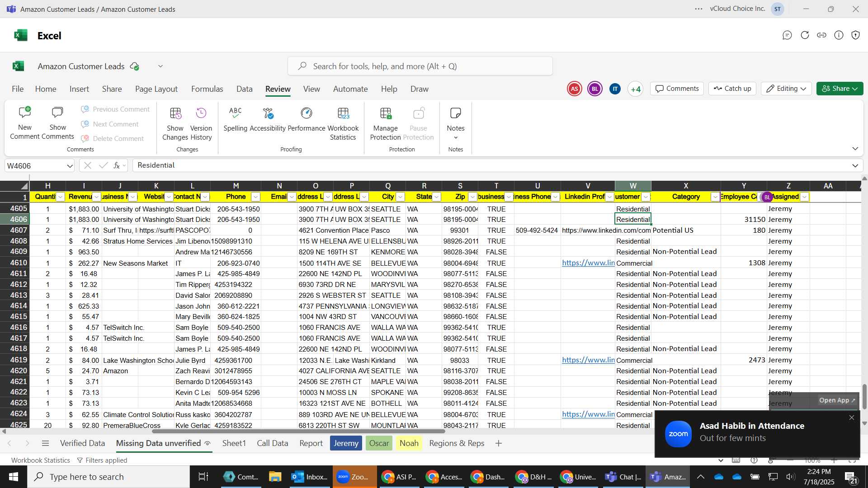Open filter dropdown for State column
868x488 pixels.
436,197
